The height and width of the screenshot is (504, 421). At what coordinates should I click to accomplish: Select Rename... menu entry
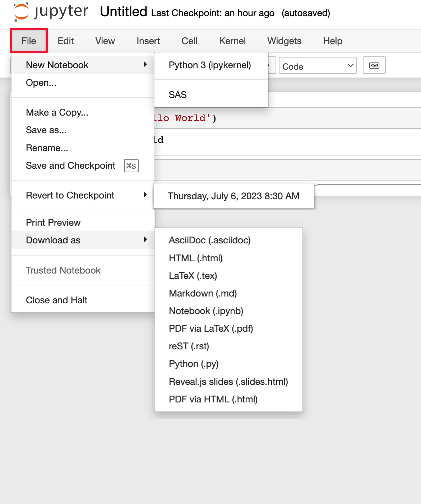(83, 148)
